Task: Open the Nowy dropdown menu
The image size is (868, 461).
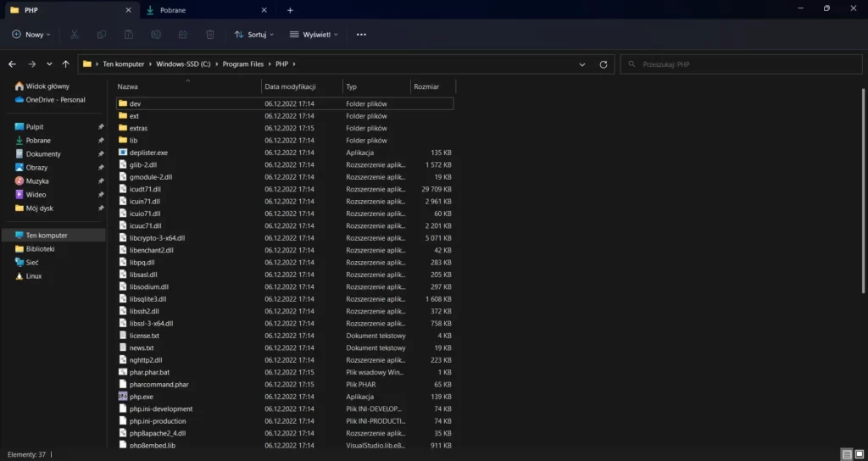Action: (31, 34)
